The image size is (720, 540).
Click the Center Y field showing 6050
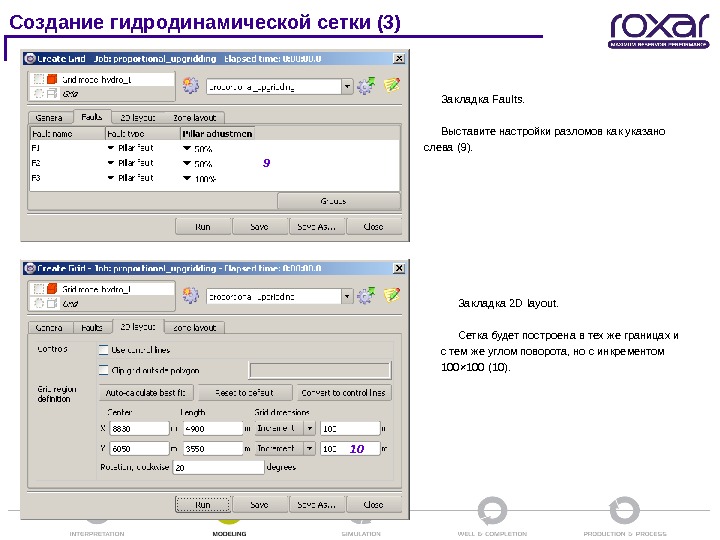(139, 448)
